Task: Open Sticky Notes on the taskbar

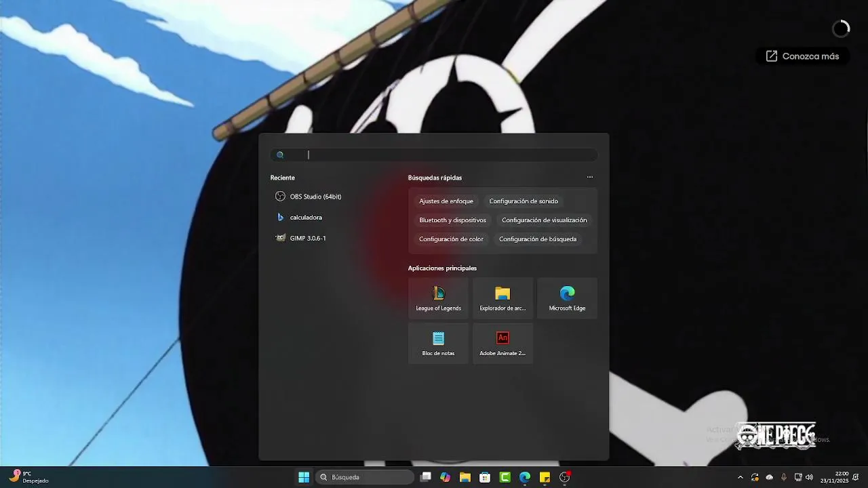Action: (x=545, y=477)
